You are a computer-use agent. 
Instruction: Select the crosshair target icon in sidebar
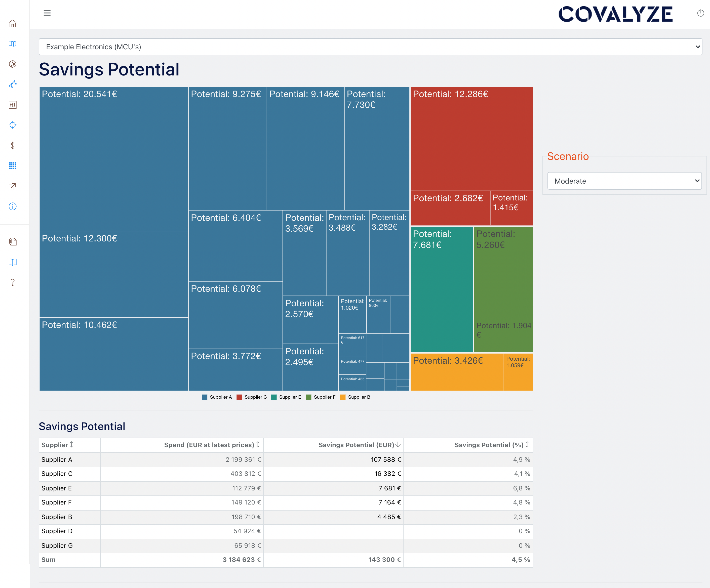pyautogui.click(x=13, y=125)
